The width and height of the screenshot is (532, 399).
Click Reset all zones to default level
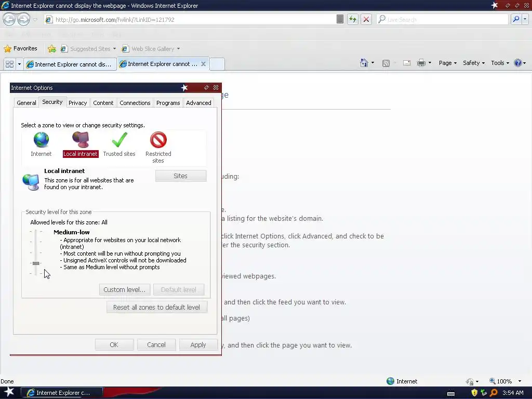point(156,307)
